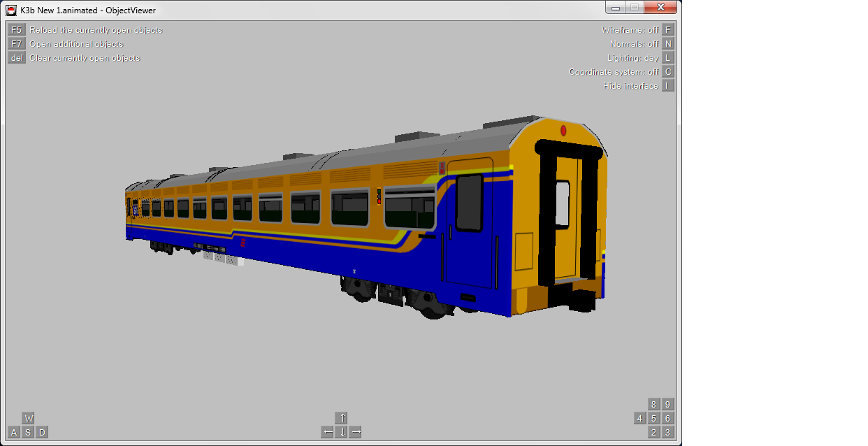The width and height of the screenshot is (868, 446).
Task: Click the A key icon to move left
Action: click(13, 431)
